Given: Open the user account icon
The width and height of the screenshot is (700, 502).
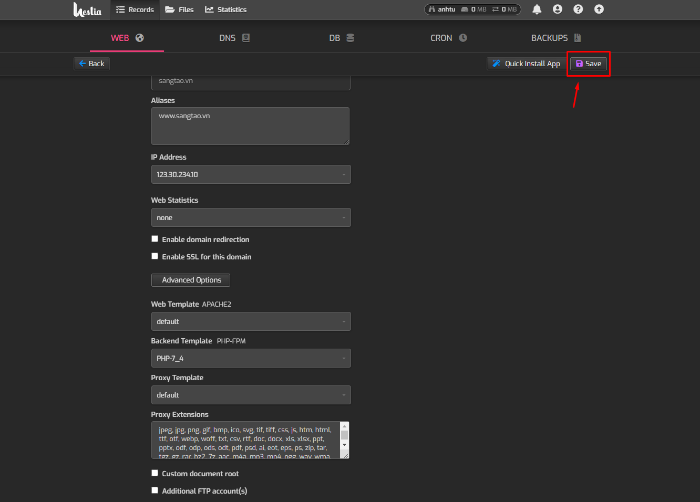Looking at the screenshot, I should pyautogui.click(x=557, y=9).
